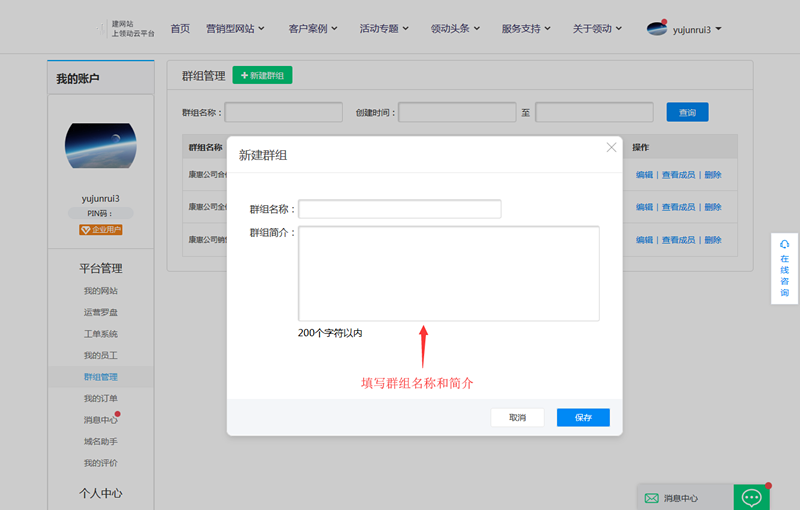Image resolution: width=800 pixels, height=510 pixels.
Task: Click the site logo at top left
Action: [128, 29]
